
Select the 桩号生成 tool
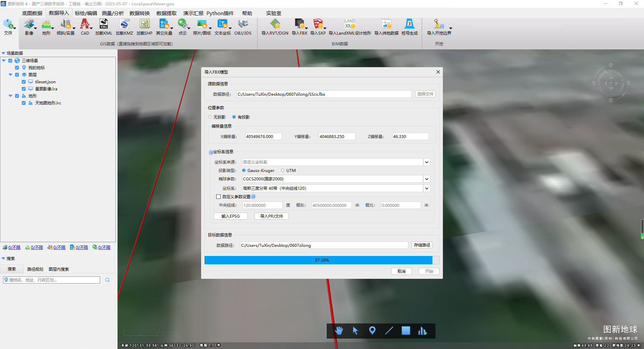pyautogui.click(x=410, y=27)
